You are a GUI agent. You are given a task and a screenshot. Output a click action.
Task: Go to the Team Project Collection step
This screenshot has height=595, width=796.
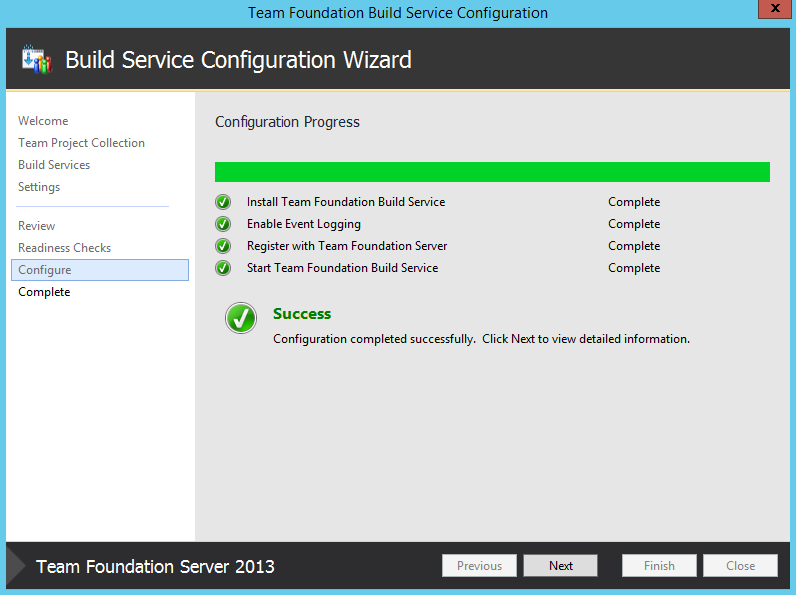pos(81,143)
